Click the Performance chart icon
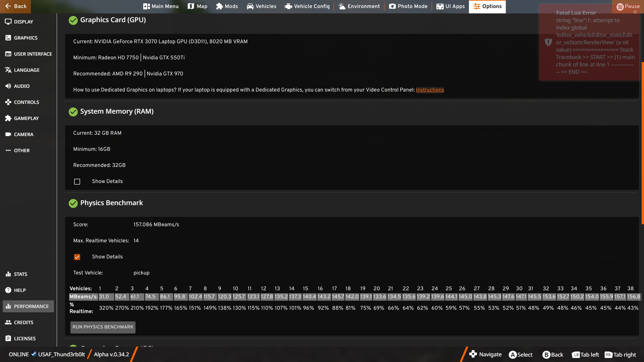 click(8, 306)
